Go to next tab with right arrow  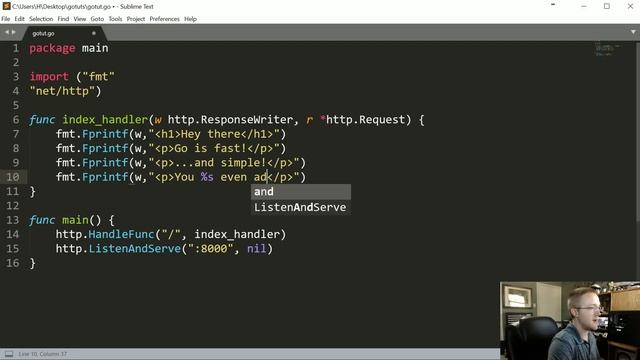(13, 32)
